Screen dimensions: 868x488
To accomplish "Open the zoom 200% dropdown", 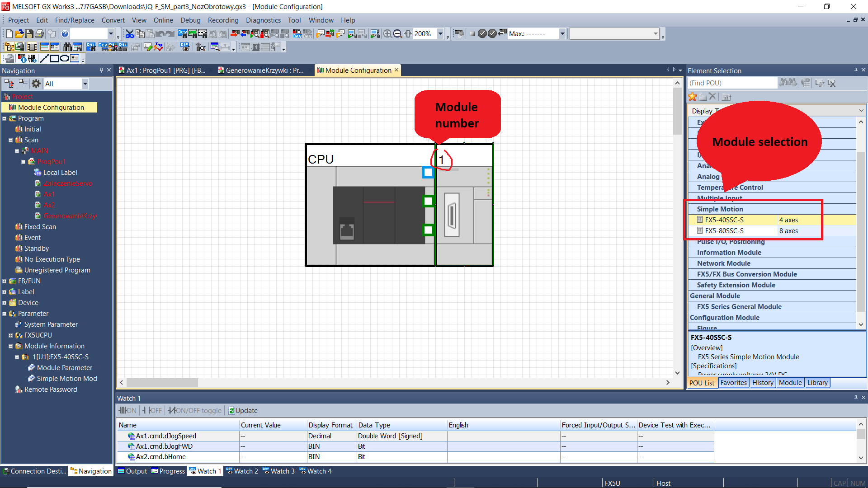I will (440, 34).
